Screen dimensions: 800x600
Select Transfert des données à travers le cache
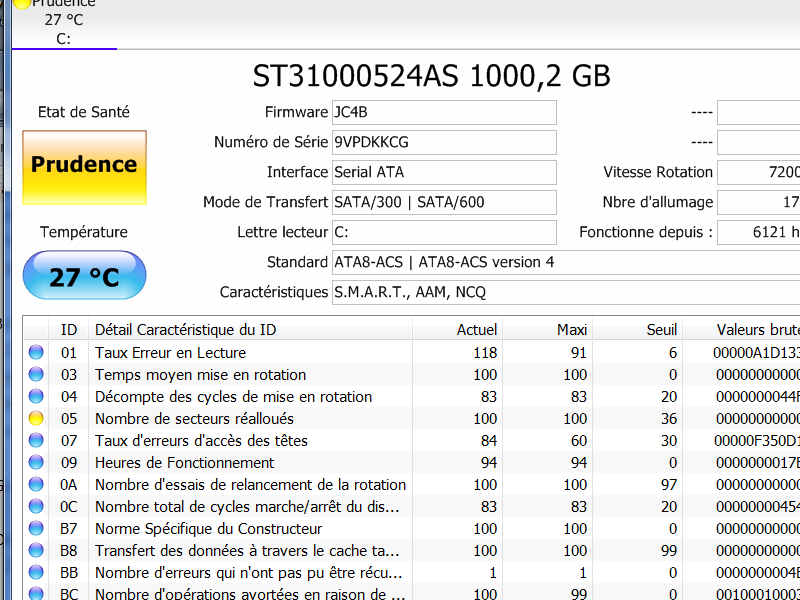412,550
